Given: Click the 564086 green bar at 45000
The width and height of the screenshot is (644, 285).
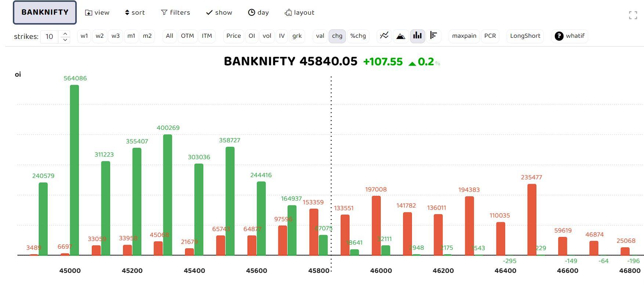Looking at the screenshot, I should coord(75,170).
